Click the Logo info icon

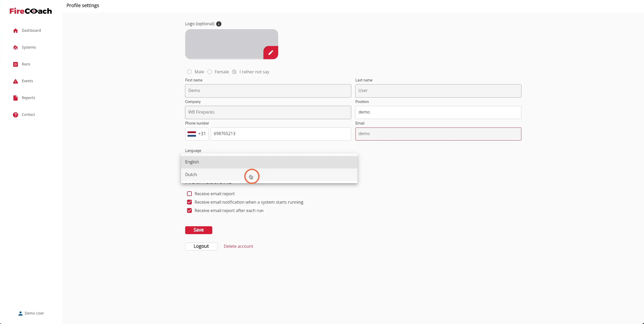(219, 24)
